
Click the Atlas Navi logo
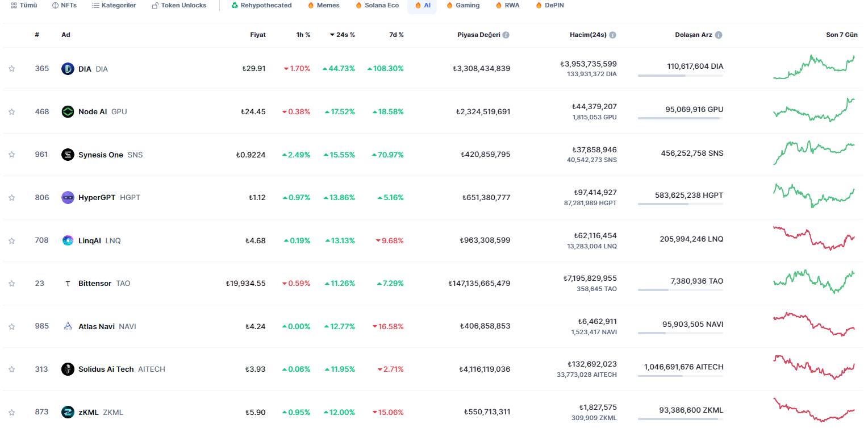tap(68, 326)
